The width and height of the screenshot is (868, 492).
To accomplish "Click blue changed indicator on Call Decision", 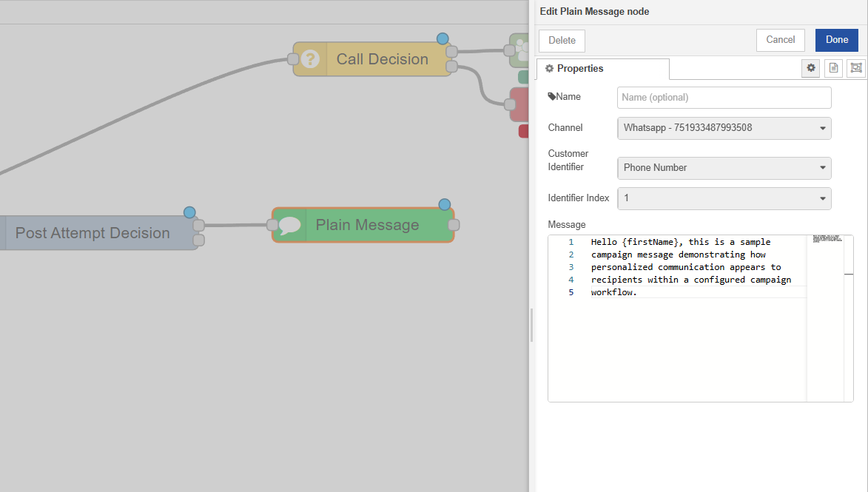I will pyautogui.click(x=443, y=38).
